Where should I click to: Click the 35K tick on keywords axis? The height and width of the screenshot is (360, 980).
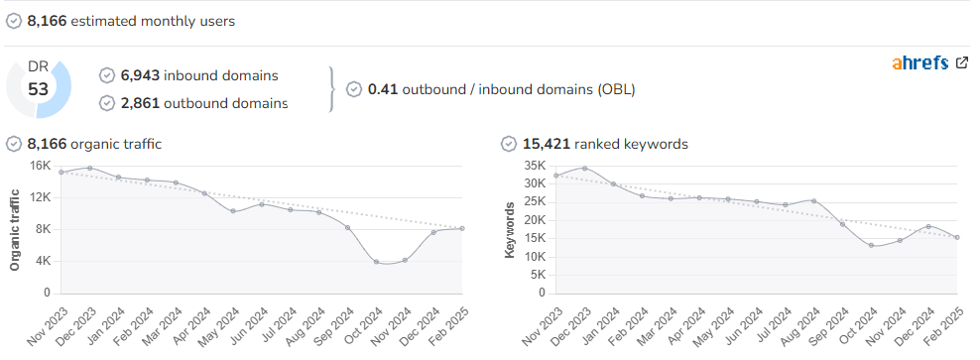pyautogui.click(x=535, y=166)
